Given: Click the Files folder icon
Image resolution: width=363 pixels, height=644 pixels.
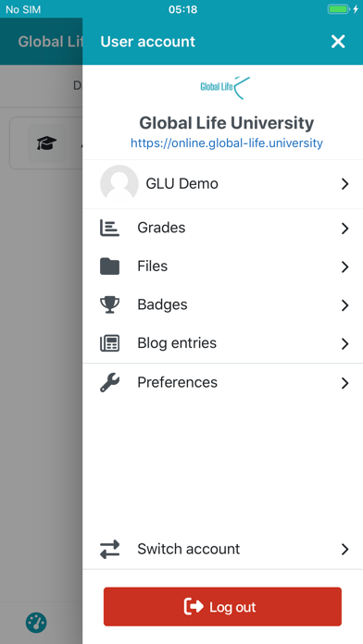Looking at the screenshot, I should [x=110, y=266].
